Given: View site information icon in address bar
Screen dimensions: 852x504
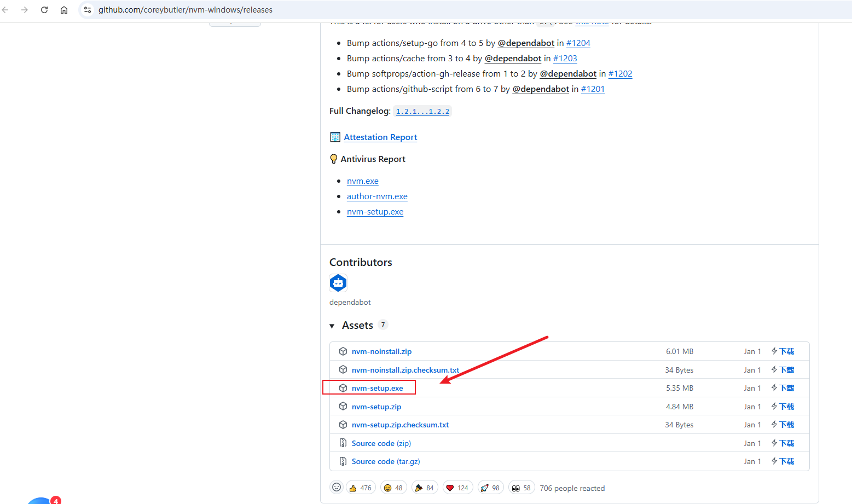Looking at the screenshot, I should pyautogui.click(x=88, y=10).
